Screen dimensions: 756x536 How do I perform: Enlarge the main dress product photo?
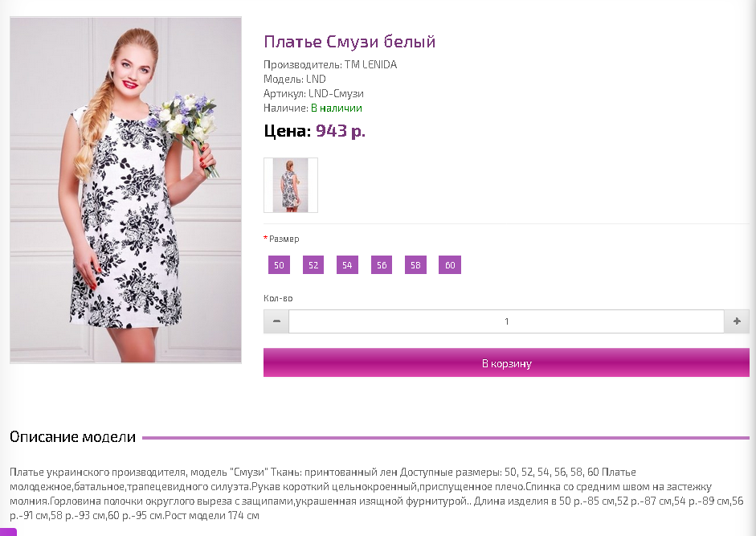tap(125, 190)
